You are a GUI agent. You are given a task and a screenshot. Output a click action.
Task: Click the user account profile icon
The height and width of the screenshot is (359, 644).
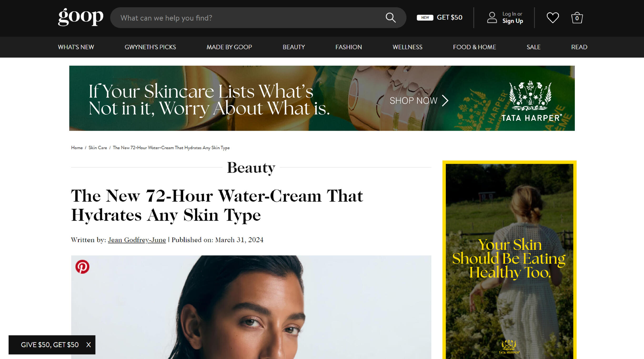tap(492, 18)
